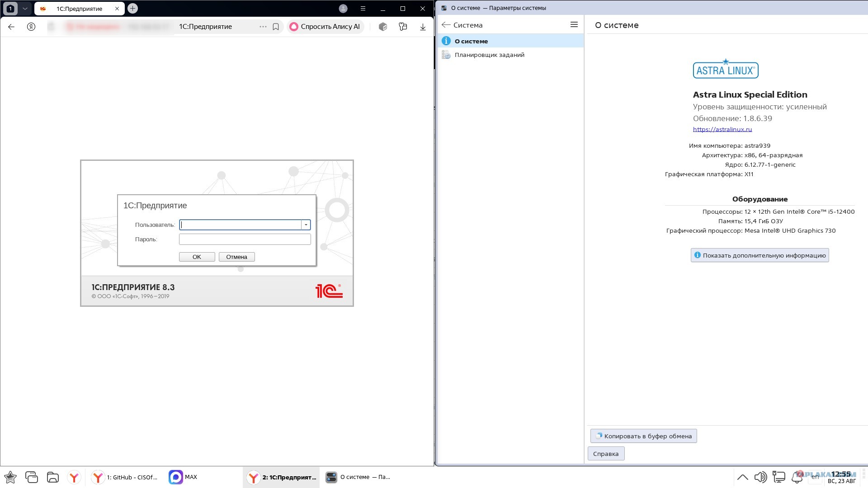Open the browser collections icon

click(403, 27)
